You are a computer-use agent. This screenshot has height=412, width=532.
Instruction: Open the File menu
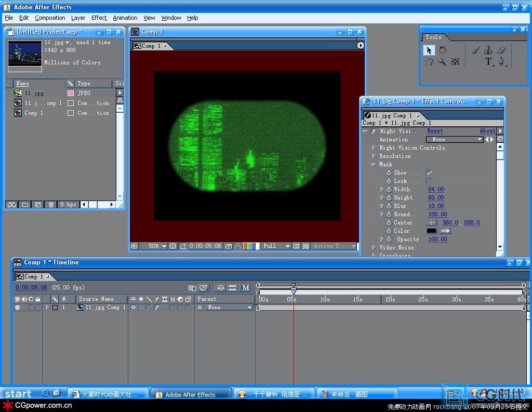(9, 18)
